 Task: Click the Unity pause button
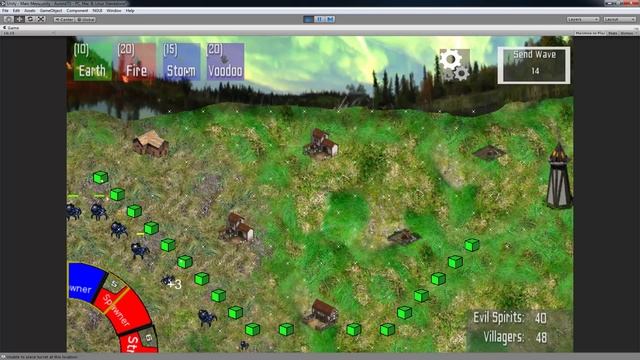click(x=320, y=19)
